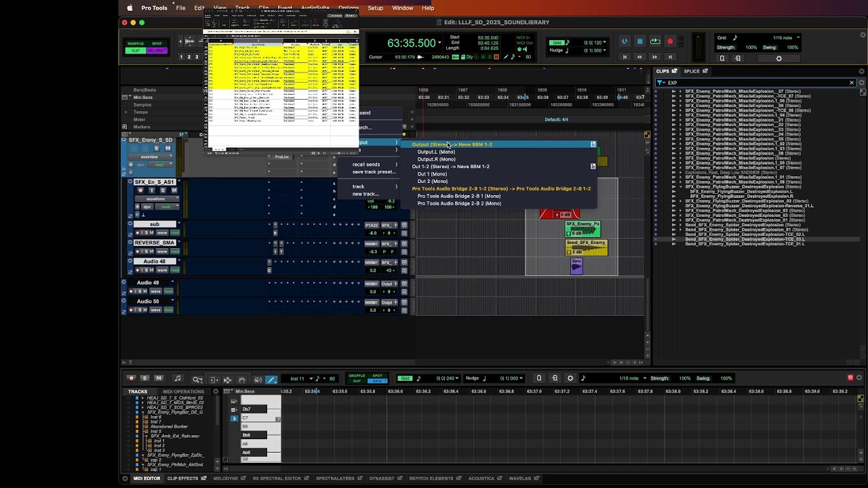Screen dimensions: 868x488
Task: Open the sub track name dropdown arrow
Action: [x=179, y=224]
